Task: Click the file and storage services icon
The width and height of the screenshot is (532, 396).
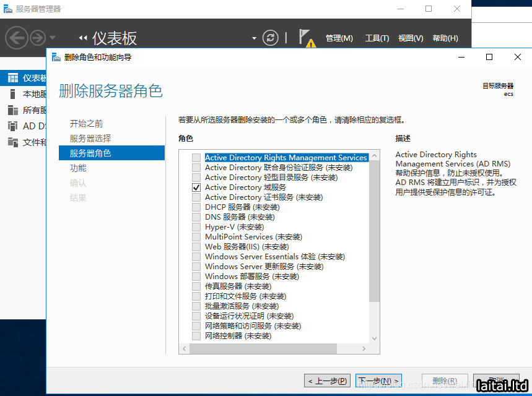Action: tap(12, 142)
